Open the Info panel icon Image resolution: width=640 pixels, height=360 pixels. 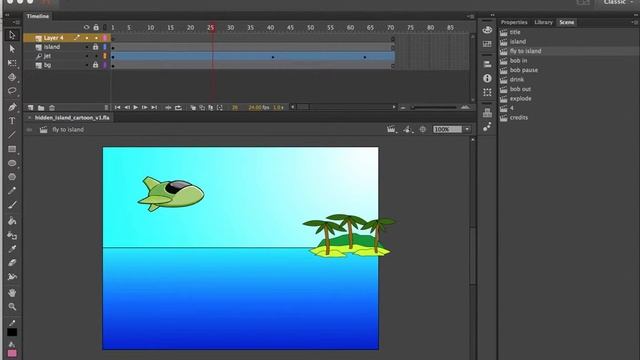(x=487, y=78)
